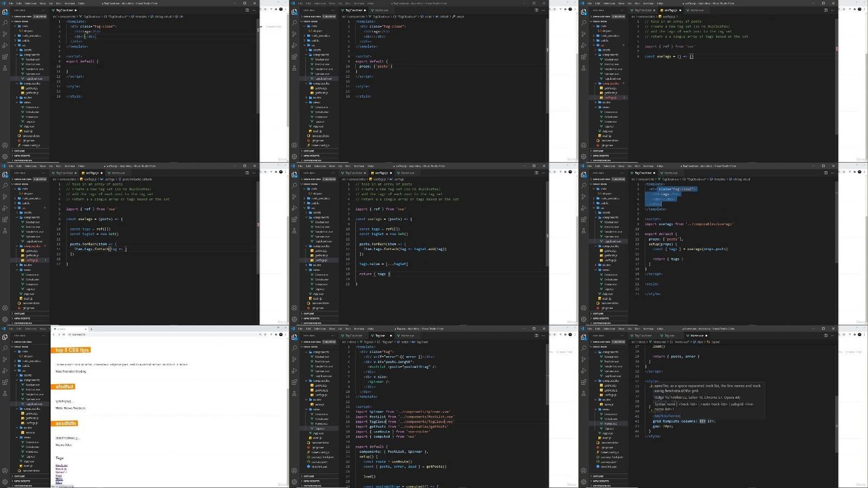Open Source Control in Home.vue-active frame's activity bar
This screenshot has height=488, width=868.
(x=584, y=360)
